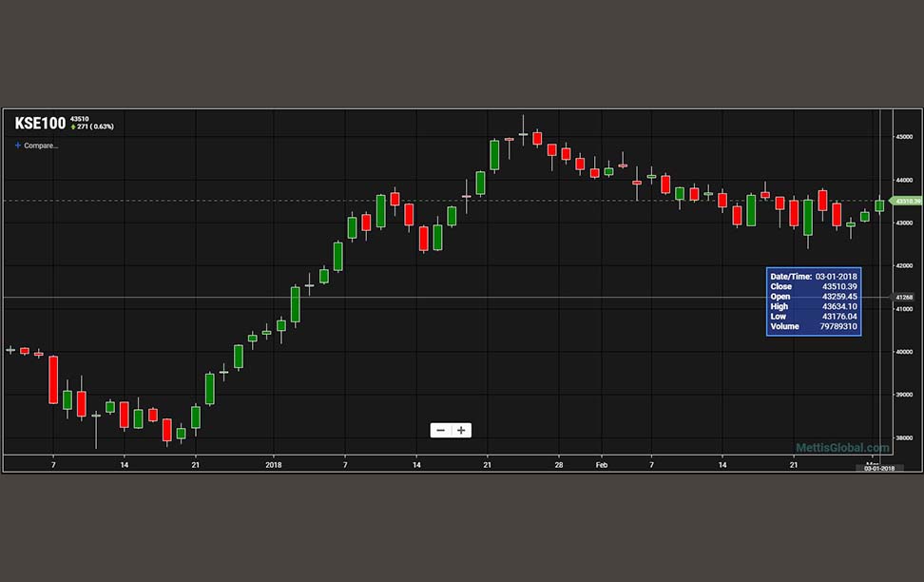Click the green current-price tag on the axis
Screen dimensions: 924x582
coord(906,201)
